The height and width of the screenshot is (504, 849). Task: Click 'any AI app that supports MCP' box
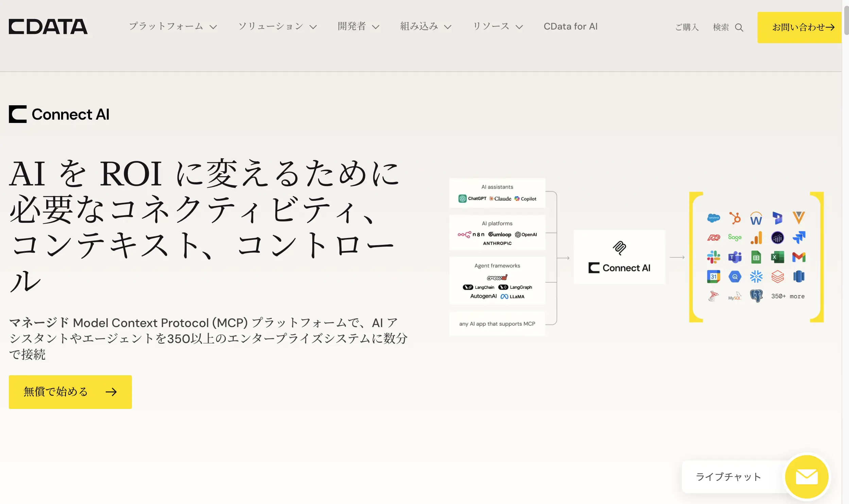tap(497, 324)
